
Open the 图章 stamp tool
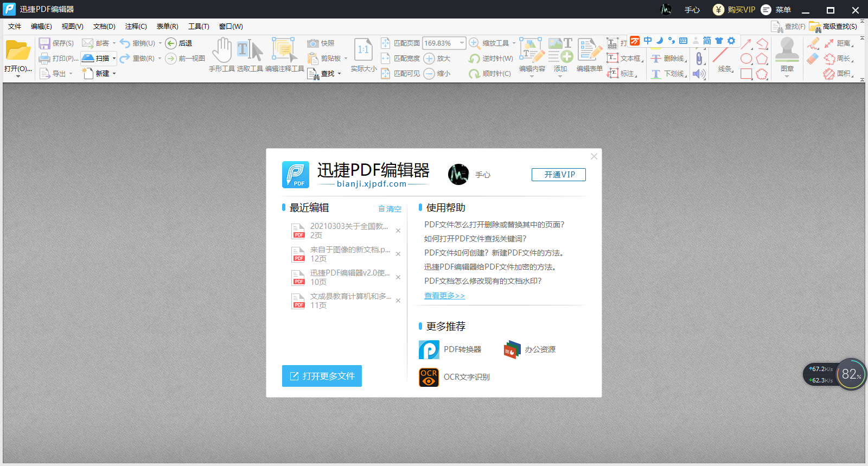[x=787, y=55]
